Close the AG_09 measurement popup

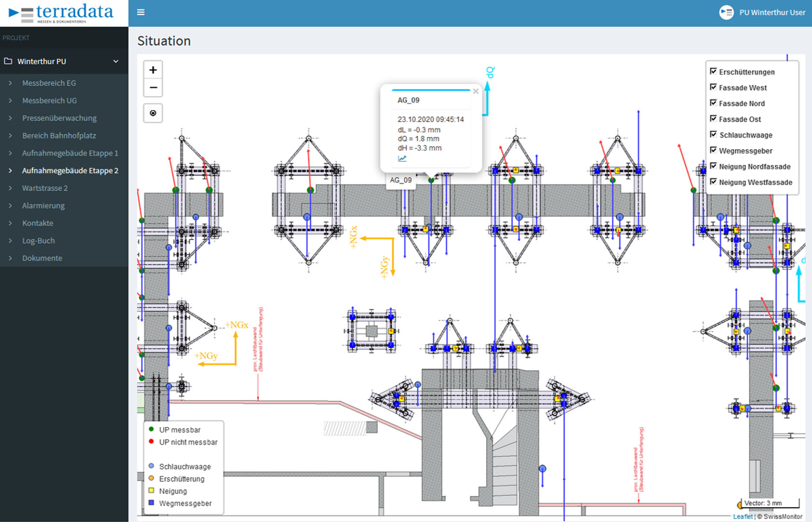tap(476, 91)
